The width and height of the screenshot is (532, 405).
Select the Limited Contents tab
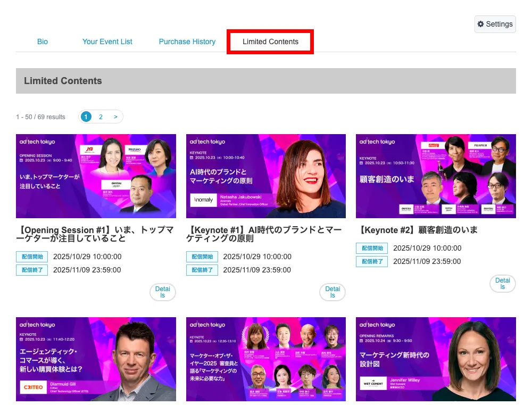270,42
